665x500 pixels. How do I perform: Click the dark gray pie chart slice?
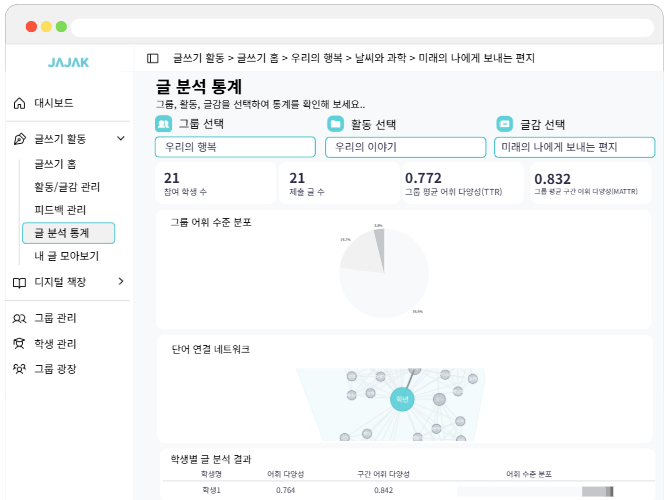pyautogui.click(x=380, y=246)
